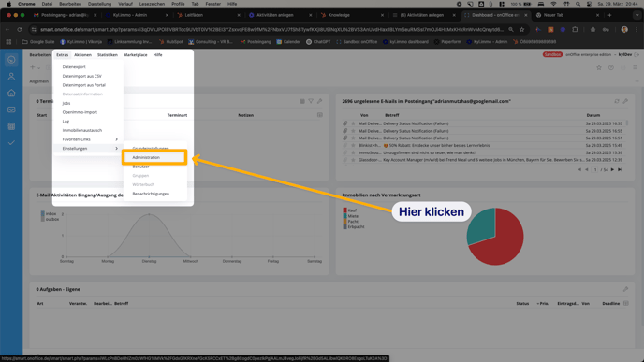Go to the next e-mail page arrow
Image resolution: width=644 pixels, height=362 pixels.
612,169
